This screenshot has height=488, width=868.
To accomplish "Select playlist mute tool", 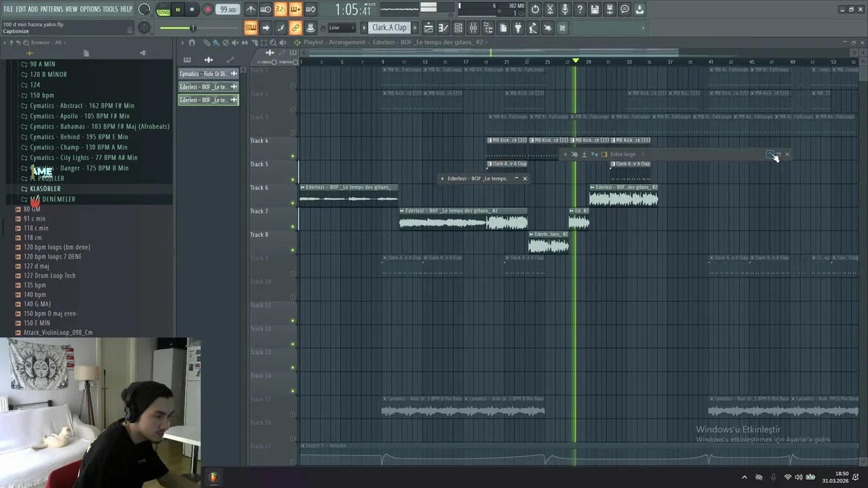I will tap(235, 43).
